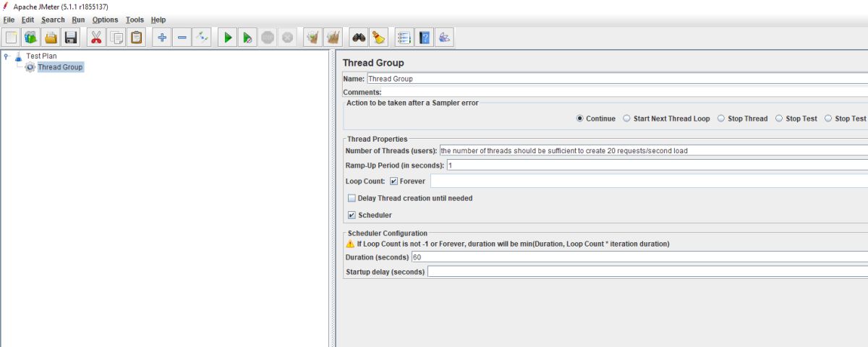Click the Name input field
This screenshot has height=347, width=868.
[x=618, y=79]
